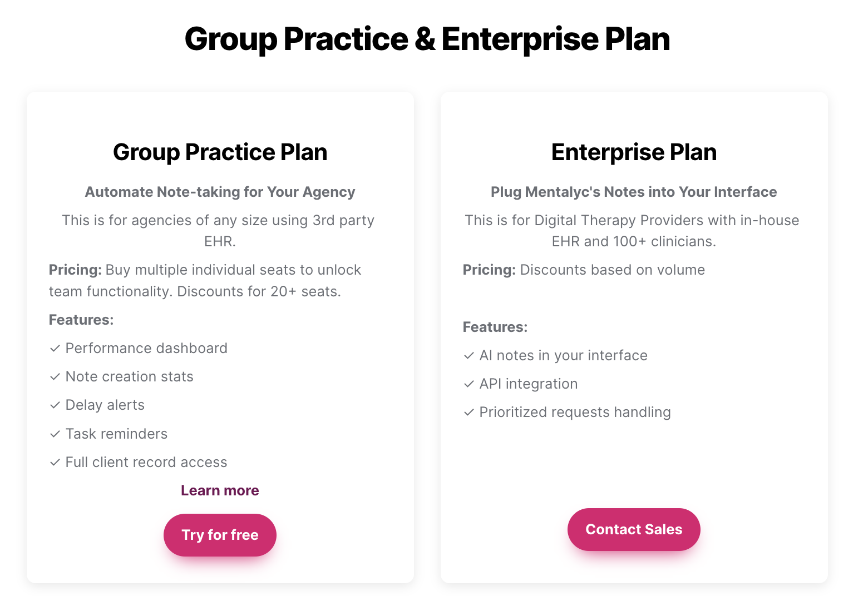Click the Automate Note-taking for Your Agency subtitle
The width and height of the screenshot is (868, 596).
220,192
